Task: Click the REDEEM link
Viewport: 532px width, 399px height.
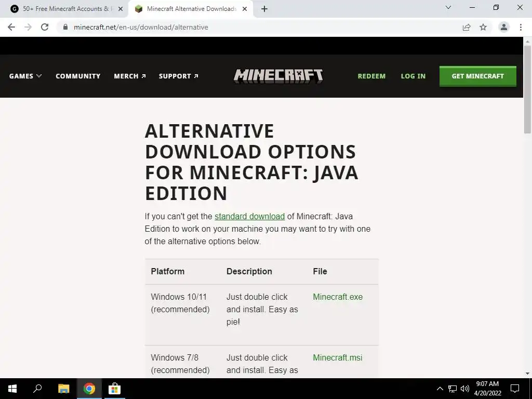Action: point(371,76)
